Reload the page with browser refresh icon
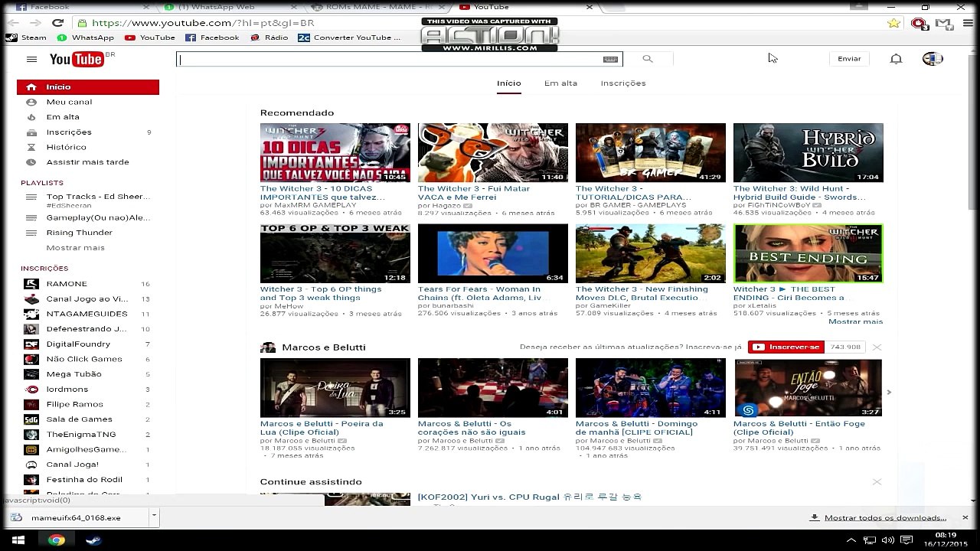This screenshot has width=980, height=551. (x=57, y=23)
